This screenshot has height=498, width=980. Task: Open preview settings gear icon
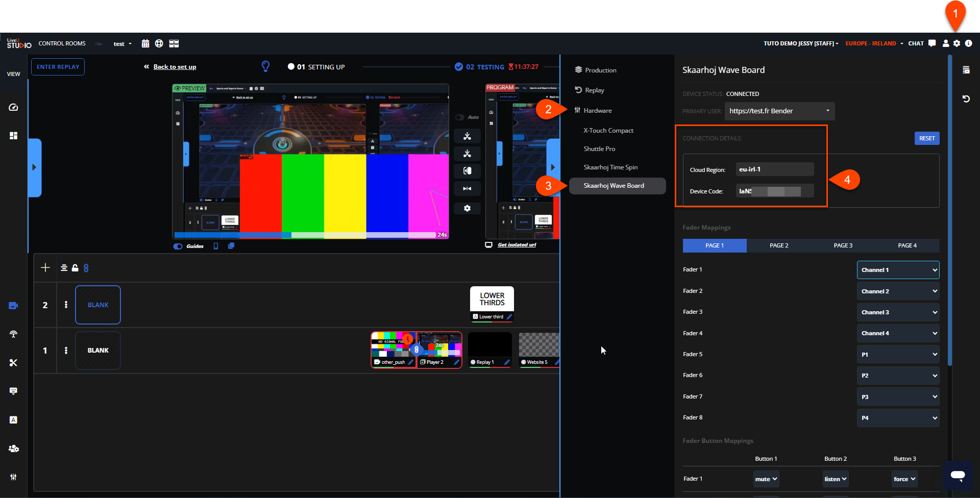tap(467, 208)
